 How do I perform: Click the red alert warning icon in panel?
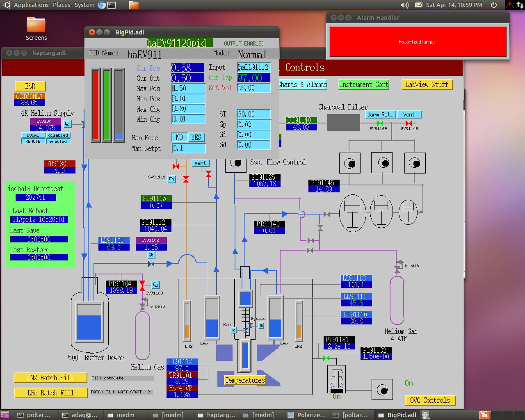click(509, 5)
